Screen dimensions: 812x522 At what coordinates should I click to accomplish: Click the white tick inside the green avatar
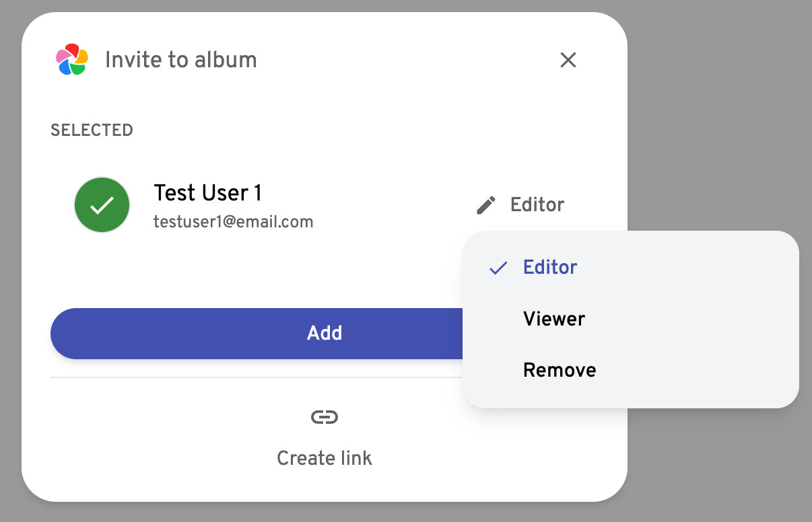(102, 205)
